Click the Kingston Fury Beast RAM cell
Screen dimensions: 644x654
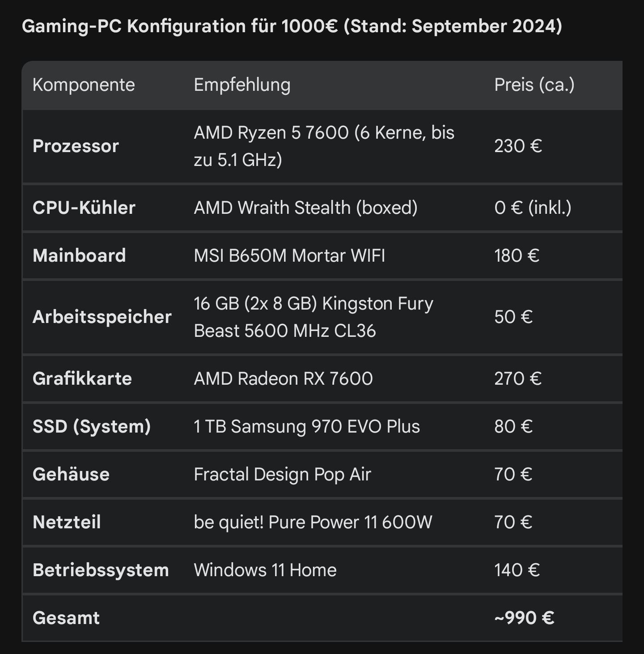click(x=313, y=317)
